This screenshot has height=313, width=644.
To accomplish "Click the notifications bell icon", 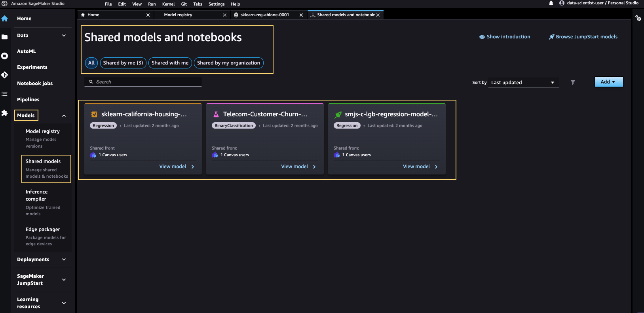I will tap(551, 3).
